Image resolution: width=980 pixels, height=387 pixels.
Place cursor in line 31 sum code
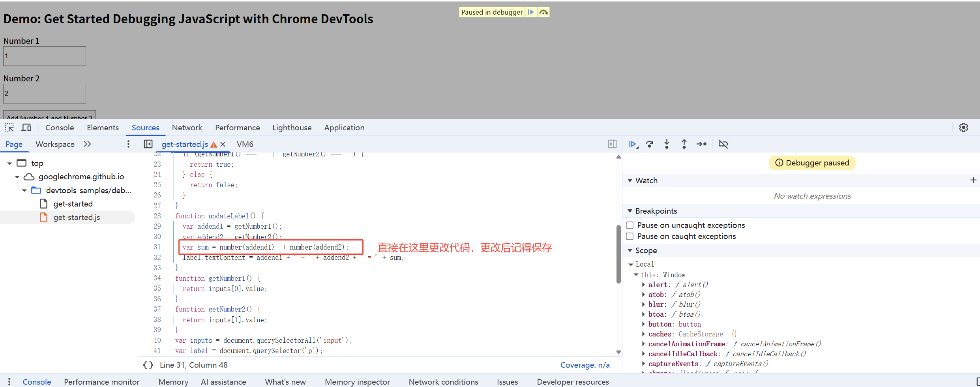pos(265,247)
